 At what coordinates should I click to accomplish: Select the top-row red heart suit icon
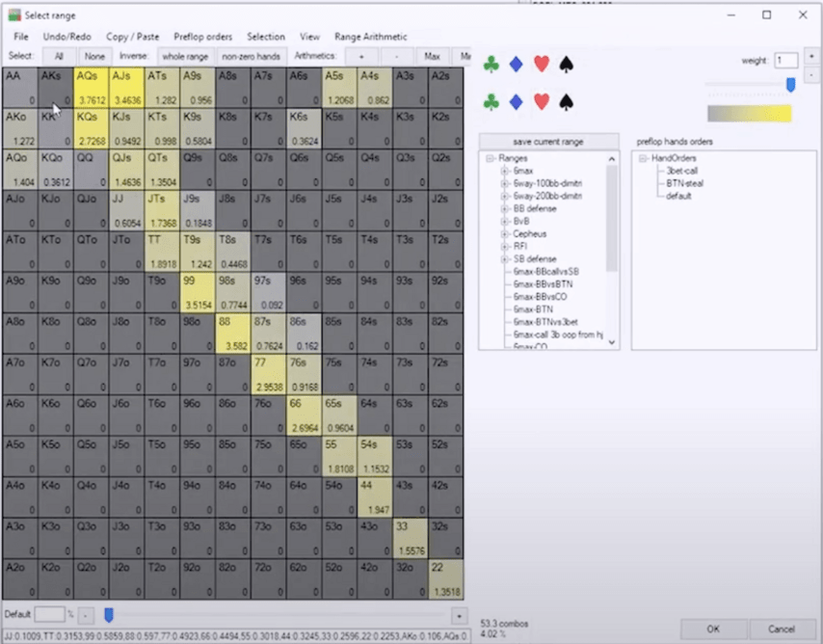point(542,64)
